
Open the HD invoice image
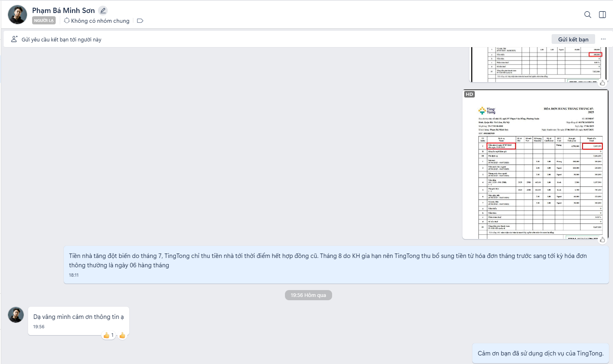point(535,165)
